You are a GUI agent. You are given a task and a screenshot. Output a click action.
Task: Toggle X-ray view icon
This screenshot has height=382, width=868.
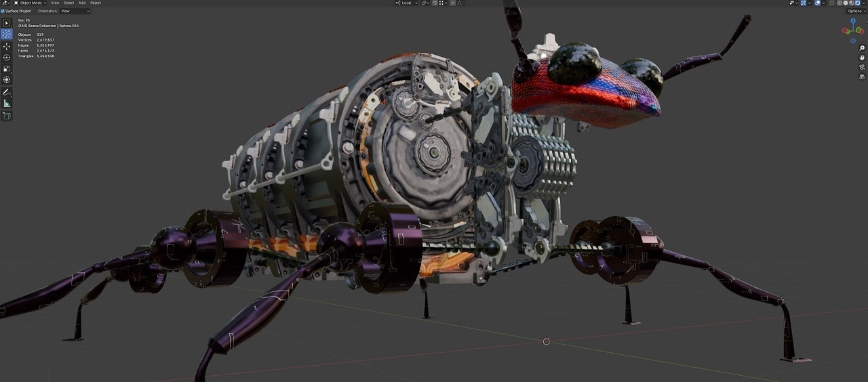point(831,3)
